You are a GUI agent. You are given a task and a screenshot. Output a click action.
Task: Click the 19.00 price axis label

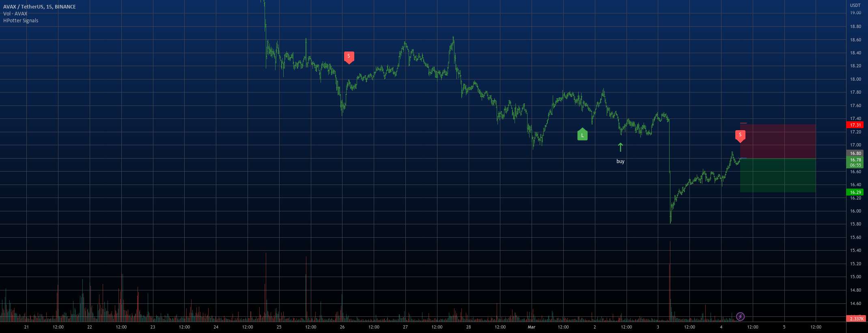click(x=855, y=13)
